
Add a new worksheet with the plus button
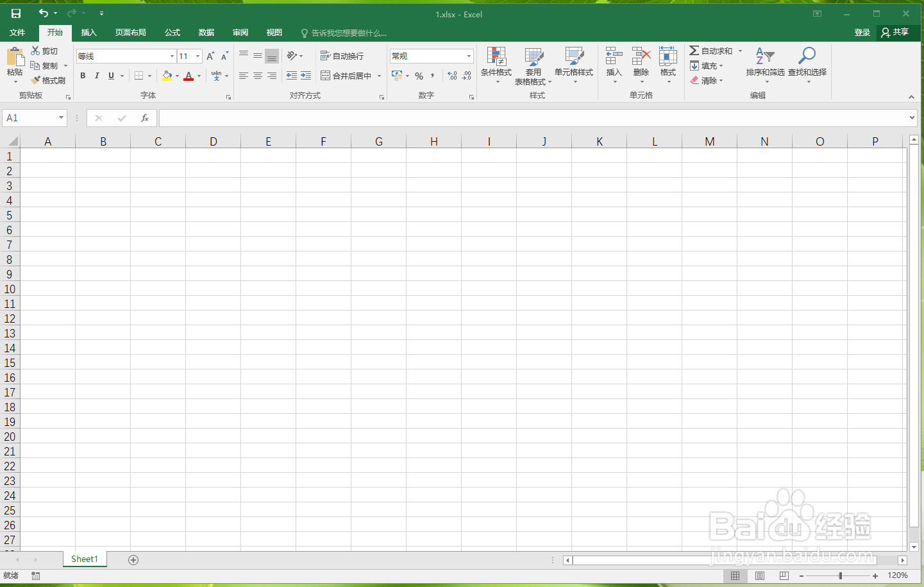pyautogui.click(x=133, y=559)
